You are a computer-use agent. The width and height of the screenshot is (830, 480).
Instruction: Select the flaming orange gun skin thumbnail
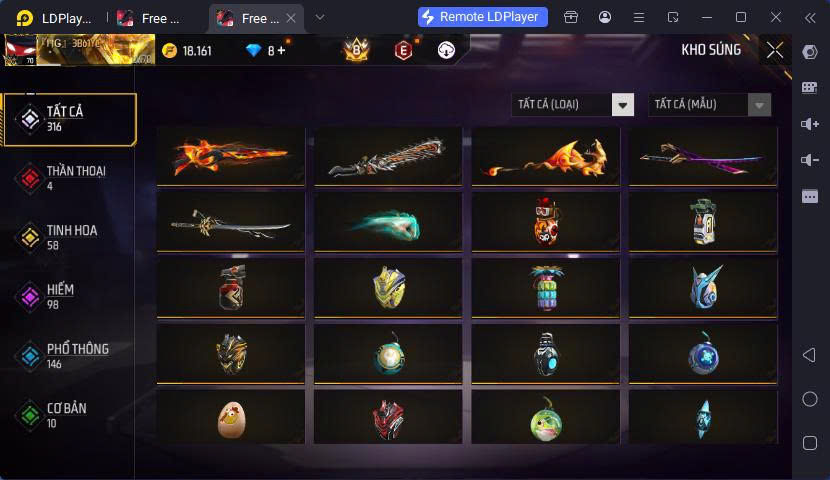pos(231,156)
